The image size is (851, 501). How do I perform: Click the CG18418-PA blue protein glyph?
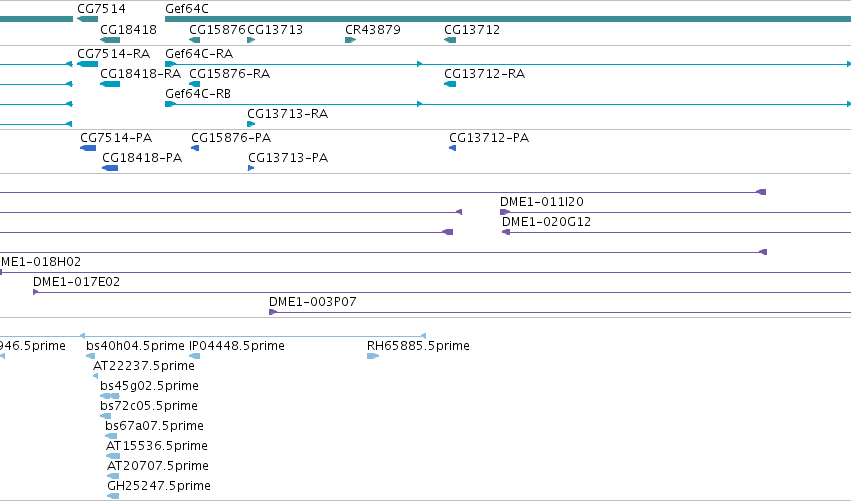pyautogui.click(x=110, y=168)
